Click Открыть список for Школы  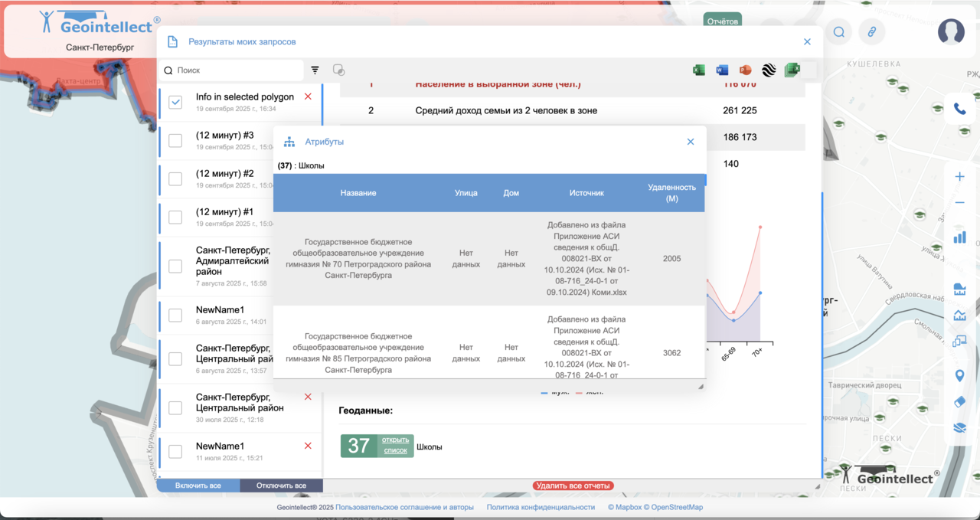pos(396,446)
